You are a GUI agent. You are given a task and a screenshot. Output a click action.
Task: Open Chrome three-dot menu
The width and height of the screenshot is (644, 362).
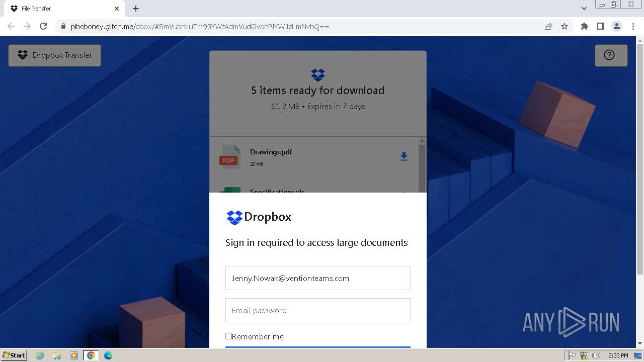[633, 26]
